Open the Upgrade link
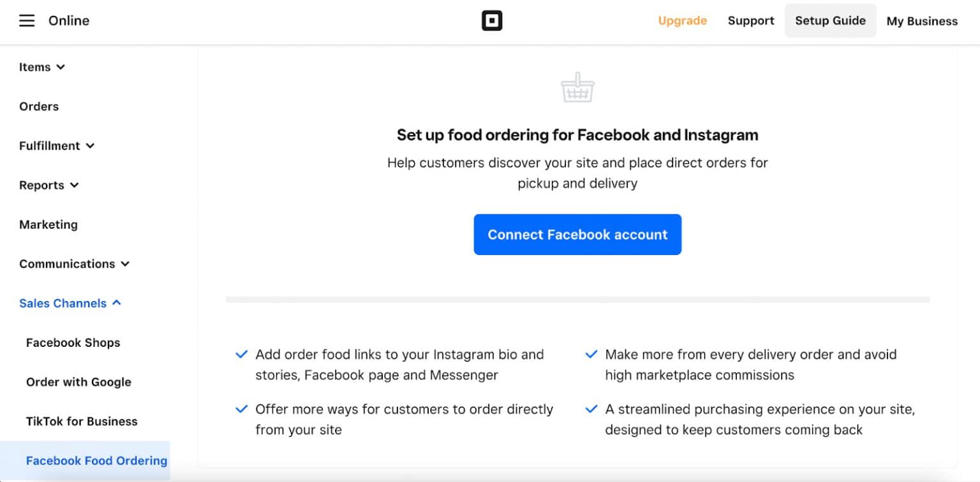Viewport: 980px width, 482px height. 682,20
